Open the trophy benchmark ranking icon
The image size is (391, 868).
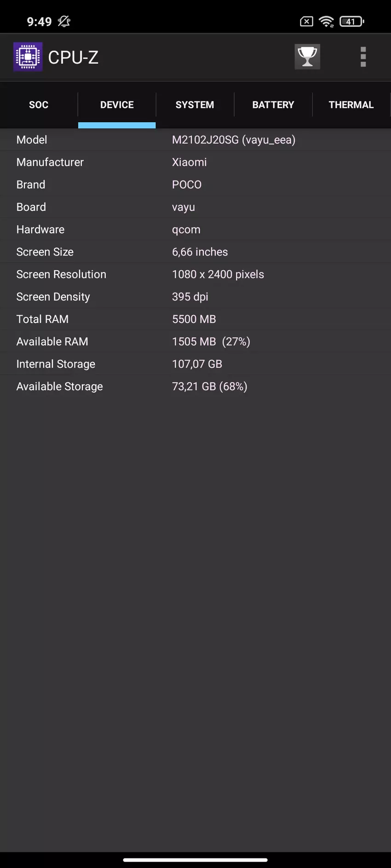click(307, 57)
